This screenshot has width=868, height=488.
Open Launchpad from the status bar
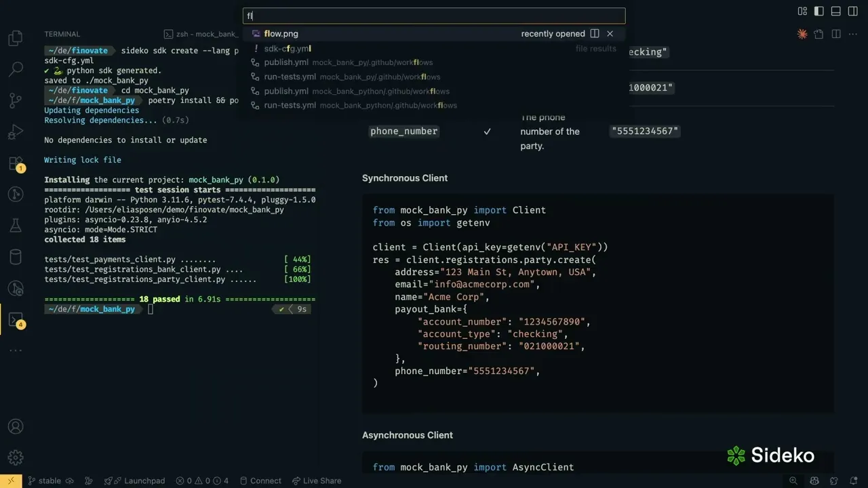(134, 481)
